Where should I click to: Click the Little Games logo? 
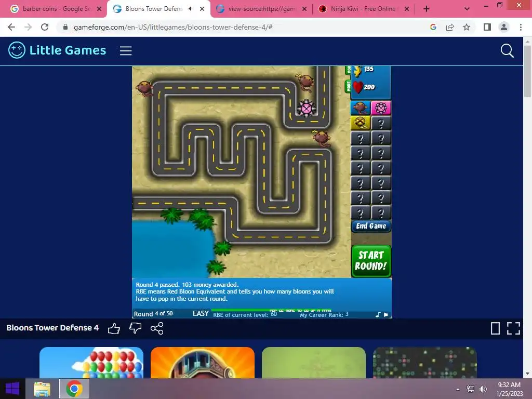[x=57, y=50]
